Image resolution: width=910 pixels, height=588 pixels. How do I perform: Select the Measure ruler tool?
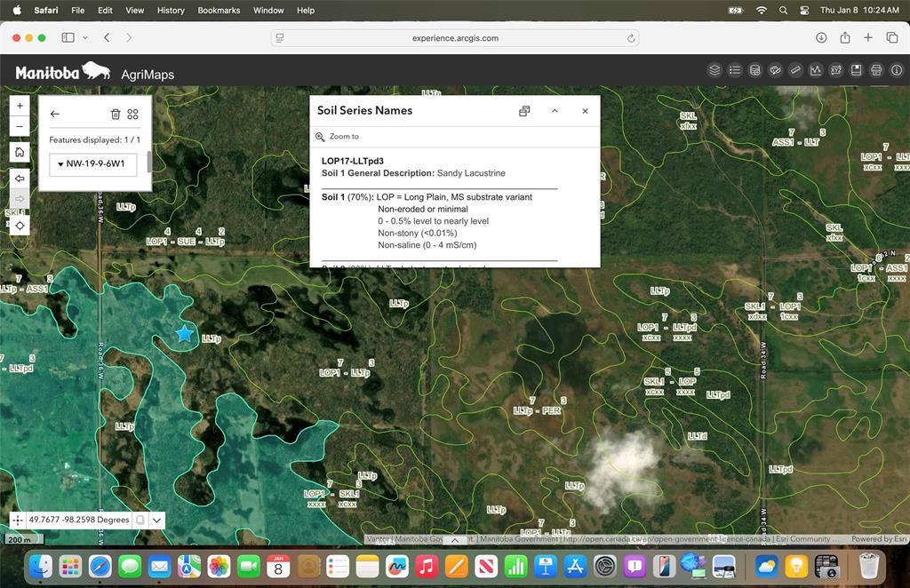tap(795, 70)
